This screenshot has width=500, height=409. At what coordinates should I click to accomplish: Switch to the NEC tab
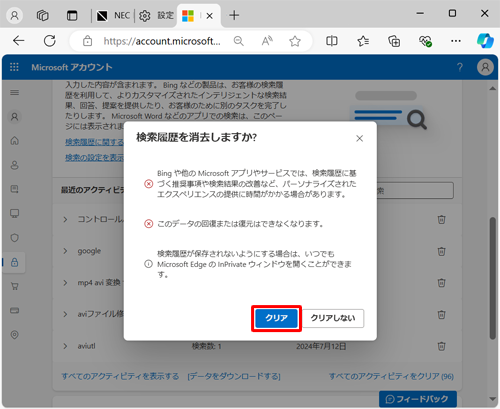pos(113,15)
